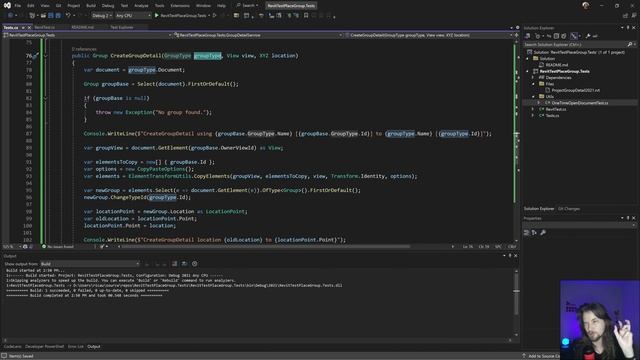The width and height of the screenshot is (640, 360).
Task: Open the View menu
Action: 45,6
